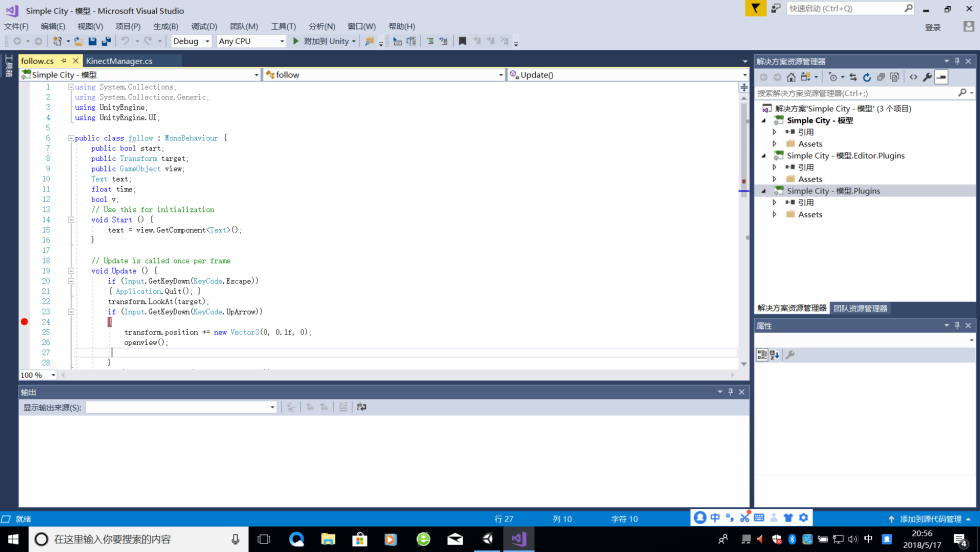Open the 调试(D) menu

point(204,26)
